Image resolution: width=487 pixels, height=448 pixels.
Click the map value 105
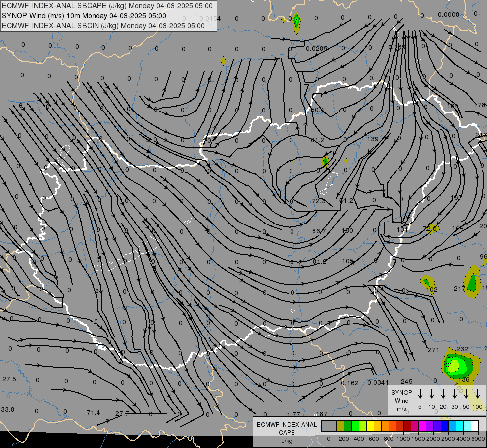pos(348,261)
